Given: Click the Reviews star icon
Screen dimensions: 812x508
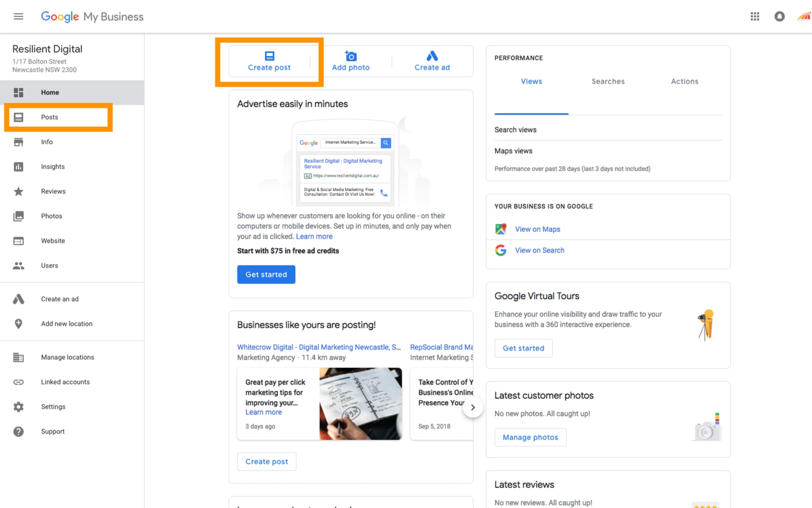Looking at the screenshot, I should pos(18,191).
